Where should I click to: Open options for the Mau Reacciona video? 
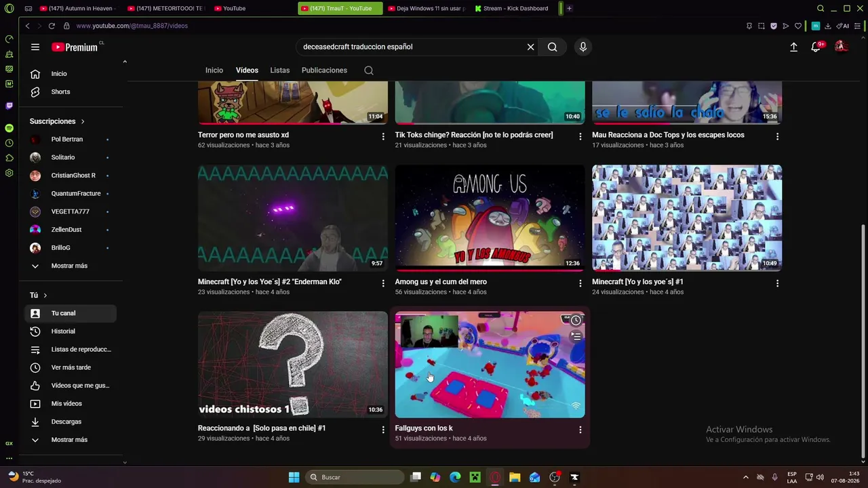777,136
